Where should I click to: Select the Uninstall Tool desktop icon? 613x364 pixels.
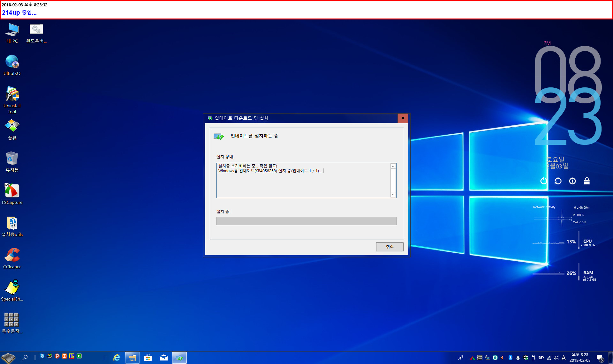pyautogui.click(x=12, y=100)
